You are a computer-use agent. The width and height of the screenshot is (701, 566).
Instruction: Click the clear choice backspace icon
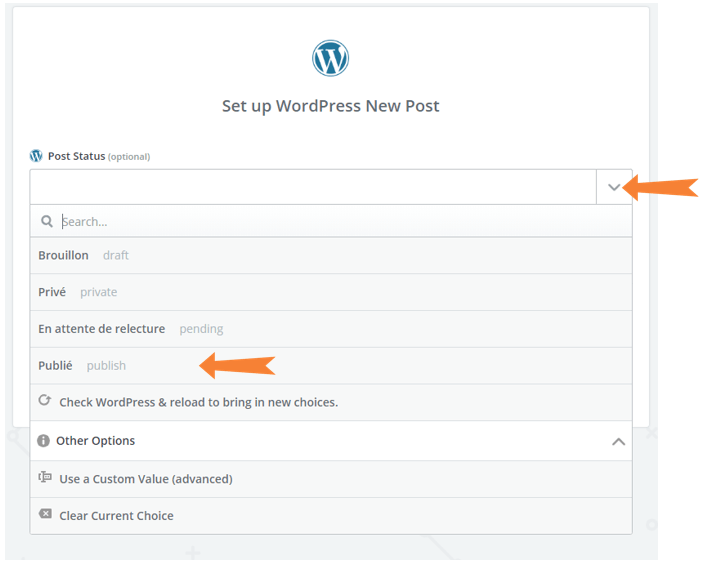pos(45,514)
